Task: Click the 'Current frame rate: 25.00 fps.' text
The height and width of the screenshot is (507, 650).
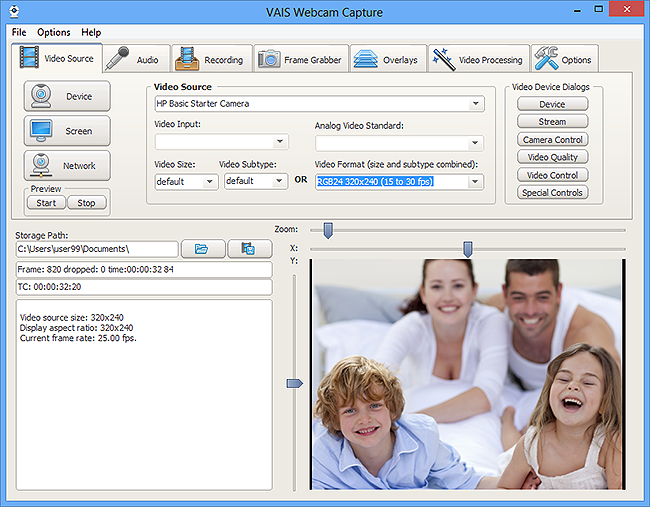Action: (x=78, y=338)
